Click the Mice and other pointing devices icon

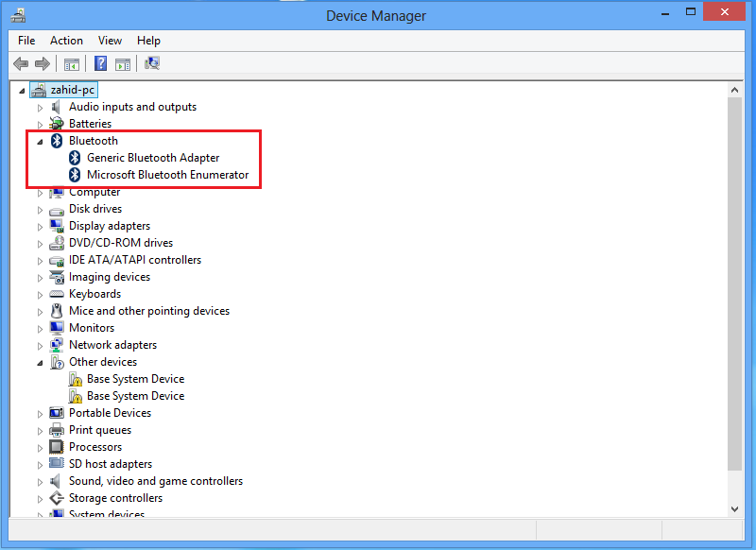[57, 311]
